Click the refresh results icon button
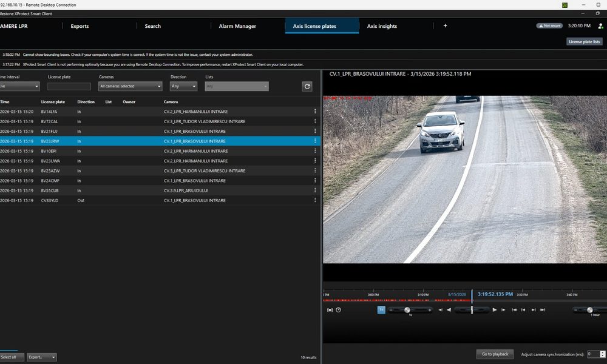 (307, 87)
